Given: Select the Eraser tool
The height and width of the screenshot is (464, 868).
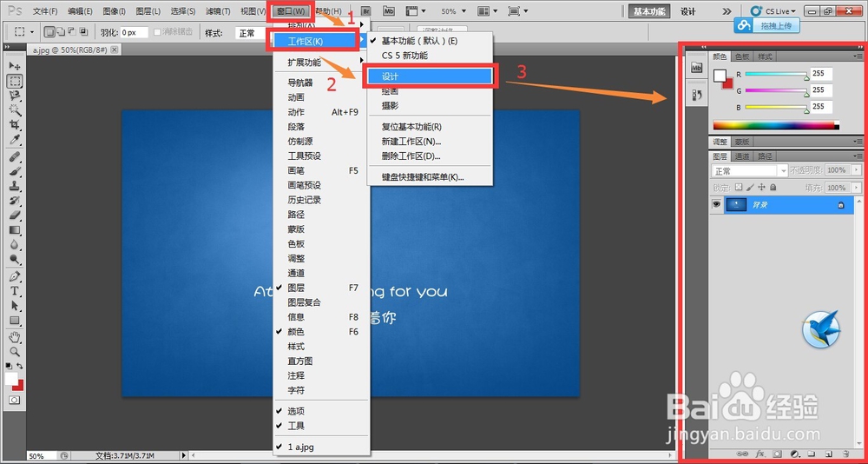Looking at the screenshot, I should (15, 215).
